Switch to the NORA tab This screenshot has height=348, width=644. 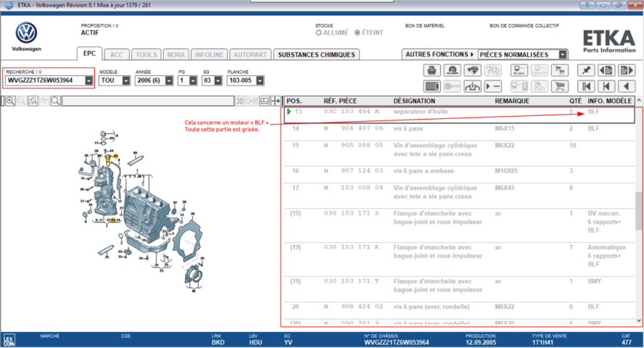click(176, 54)
